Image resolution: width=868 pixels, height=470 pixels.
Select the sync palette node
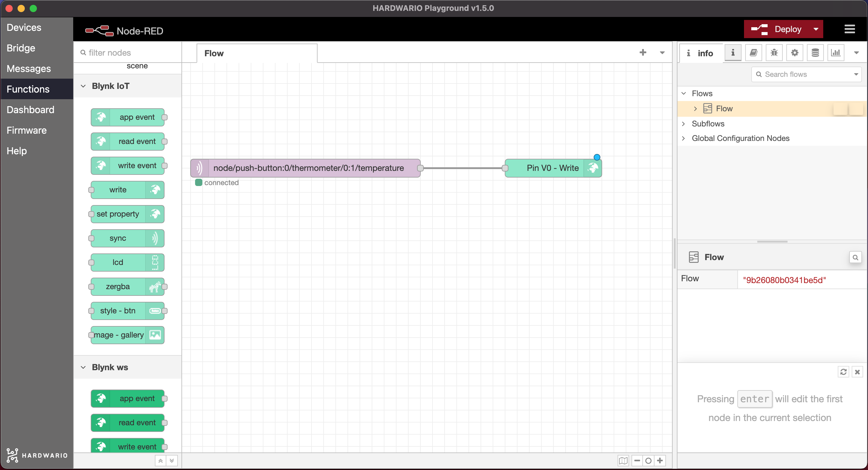coord(128,238)
